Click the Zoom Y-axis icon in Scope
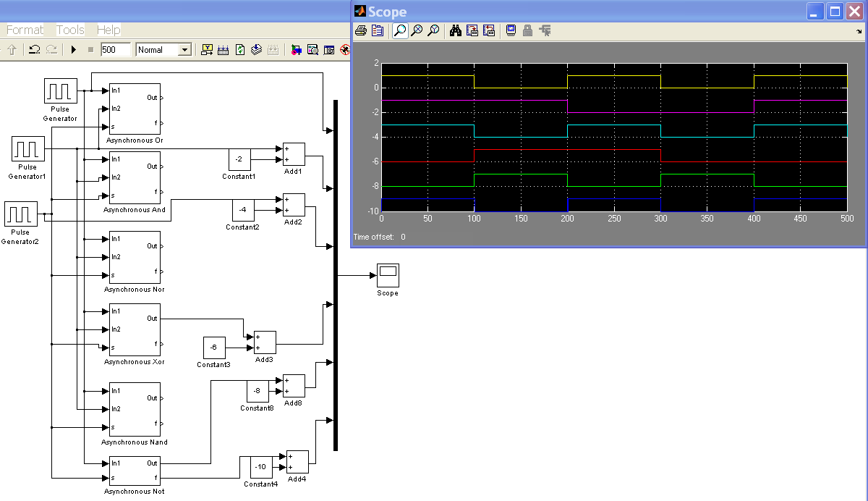 [x=434, y=30]
